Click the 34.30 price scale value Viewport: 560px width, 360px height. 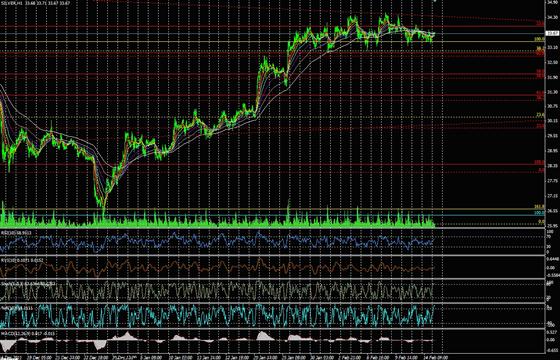[x=552, y=17]
